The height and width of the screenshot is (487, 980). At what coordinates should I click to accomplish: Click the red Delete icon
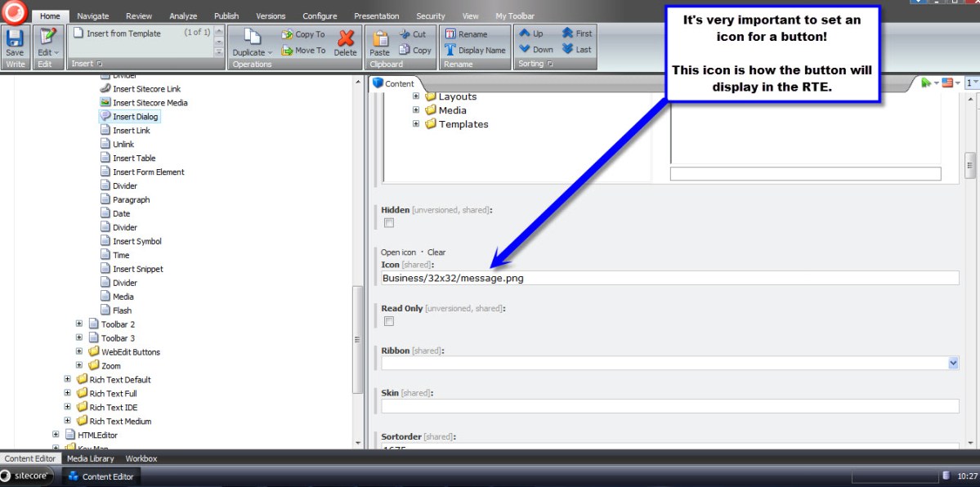[346, 38]
